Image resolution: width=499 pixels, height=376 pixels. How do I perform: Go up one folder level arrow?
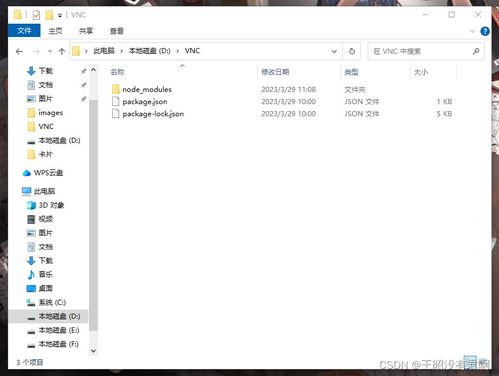tap(62, 51)
